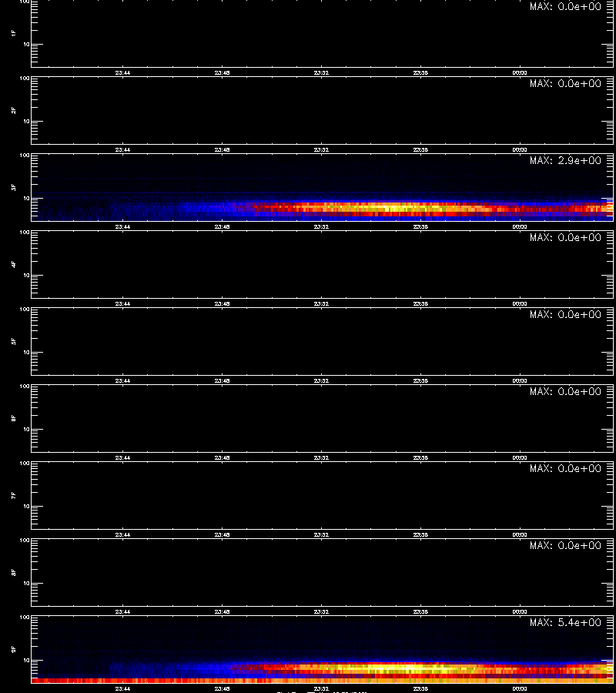Click the 23:56 time label below panel 3F

420,226
